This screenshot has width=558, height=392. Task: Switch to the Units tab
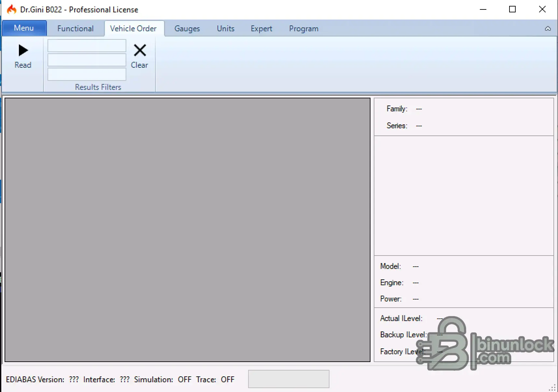(226, 29)
